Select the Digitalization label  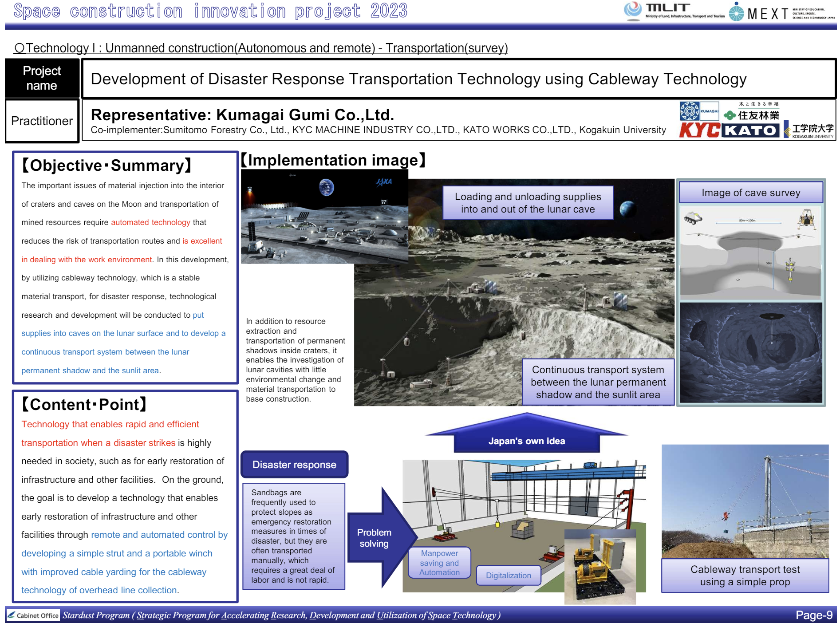tap(509, 576)
